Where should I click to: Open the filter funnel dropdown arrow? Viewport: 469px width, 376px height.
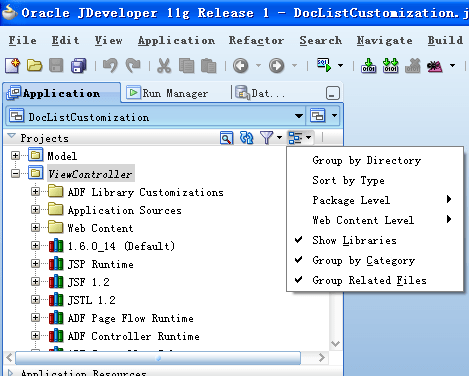point(279,138)
